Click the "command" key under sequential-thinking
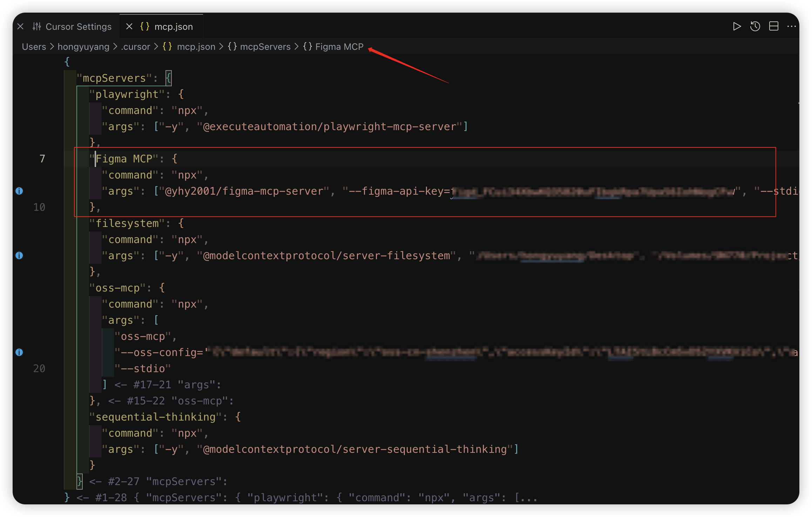 click(130, 433)
